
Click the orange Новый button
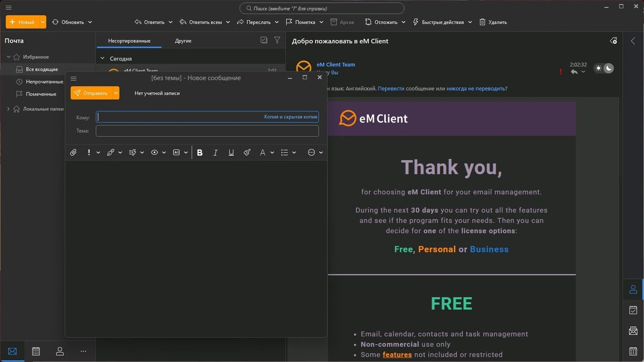pyautogui.click(x=23, y=22)
